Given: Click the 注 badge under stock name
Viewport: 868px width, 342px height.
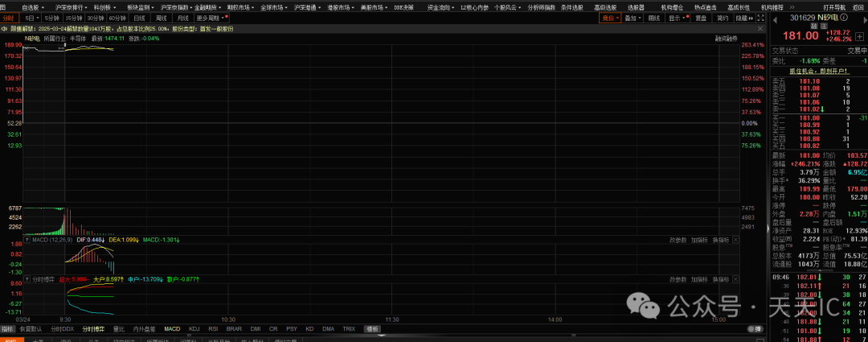Looking at the screenshot, I should (x=823, y=26).
